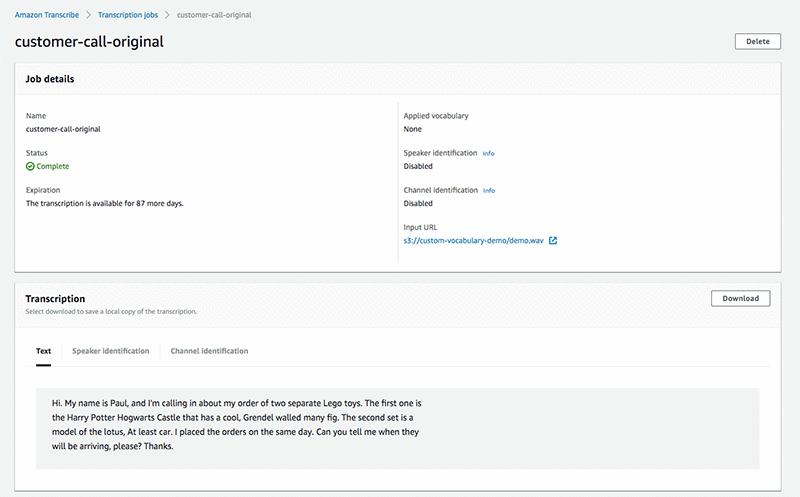Go to Amazon Transcribe breadcrumb link
The width and height of the screenshot is (800, 497).
47,15
